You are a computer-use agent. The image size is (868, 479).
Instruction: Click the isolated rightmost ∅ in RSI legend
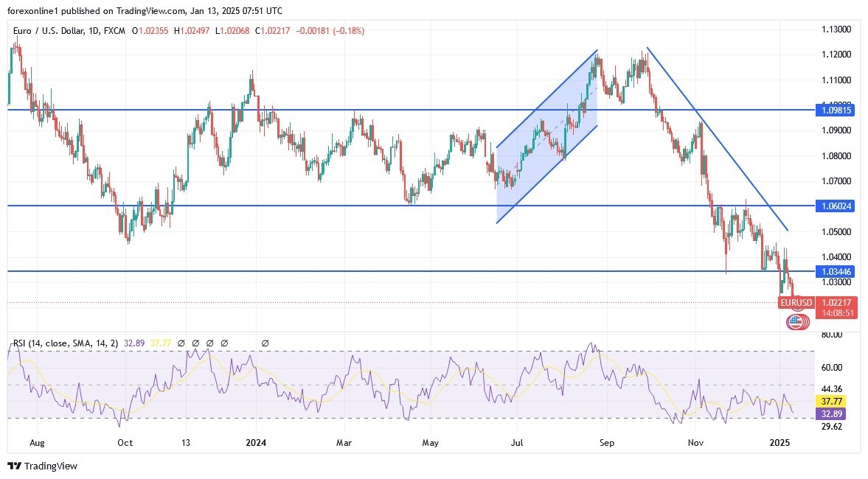click(265, 343)
